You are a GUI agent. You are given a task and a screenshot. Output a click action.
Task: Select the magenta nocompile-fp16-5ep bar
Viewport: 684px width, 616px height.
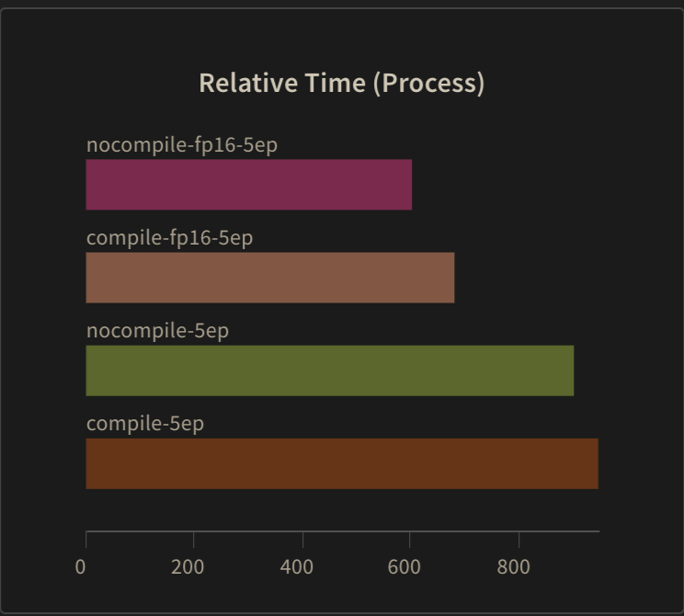(x=248, y=185)
